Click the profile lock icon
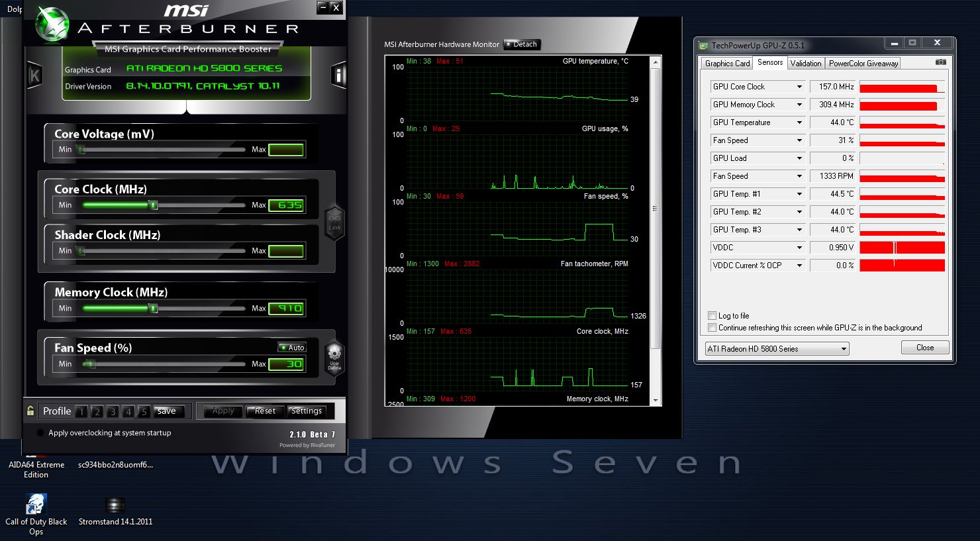The height and width of the screenshot is (541, 980). point(30,411)
